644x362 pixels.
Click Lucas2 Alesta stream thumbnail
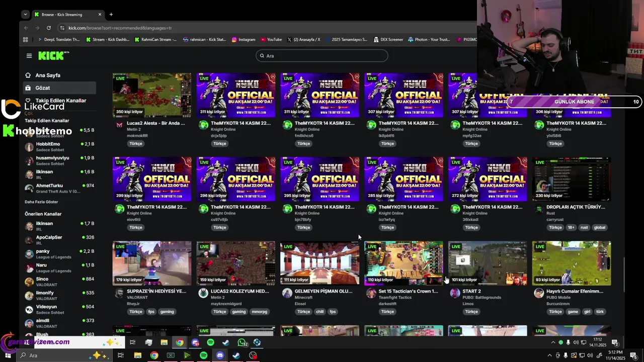pos(152,95)
